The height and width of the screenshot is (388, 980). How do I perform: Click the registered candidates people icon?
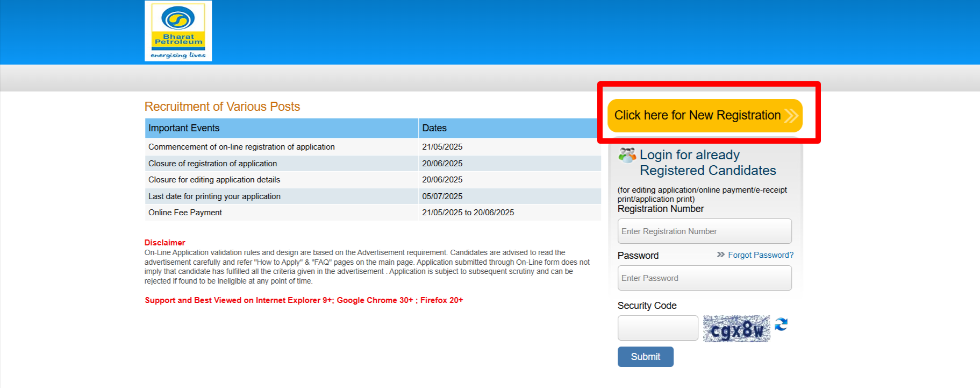(x=627, y=156)
